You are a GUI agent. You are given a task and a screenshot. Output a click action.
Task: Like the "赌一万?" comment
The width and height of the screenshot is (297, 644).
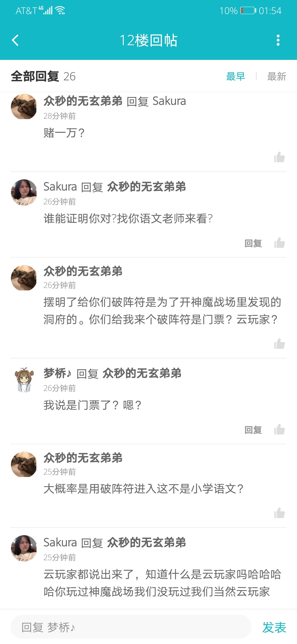point(279,157)
